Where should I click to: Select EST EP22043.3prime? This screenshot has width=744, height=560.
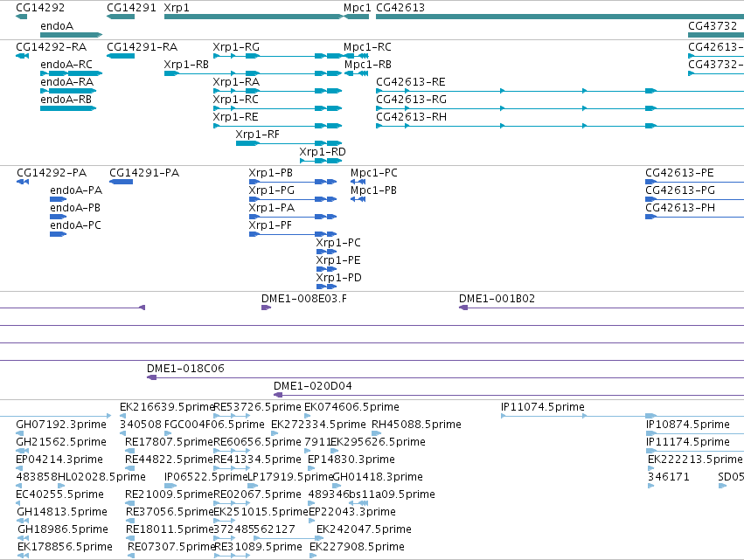pyautogui.click(x=352, y=513)
